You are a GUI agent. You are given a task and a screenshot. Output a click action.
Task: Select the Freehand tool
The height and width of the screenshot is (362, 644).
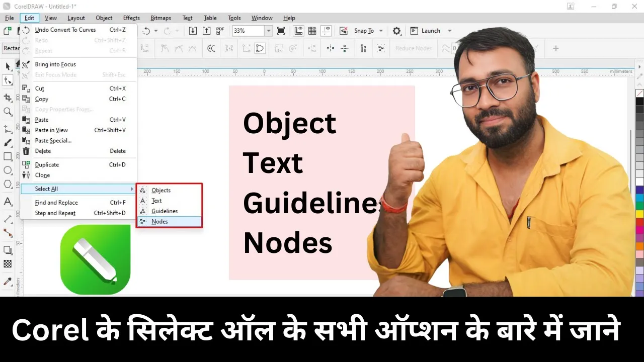click(x=8, y=129)
